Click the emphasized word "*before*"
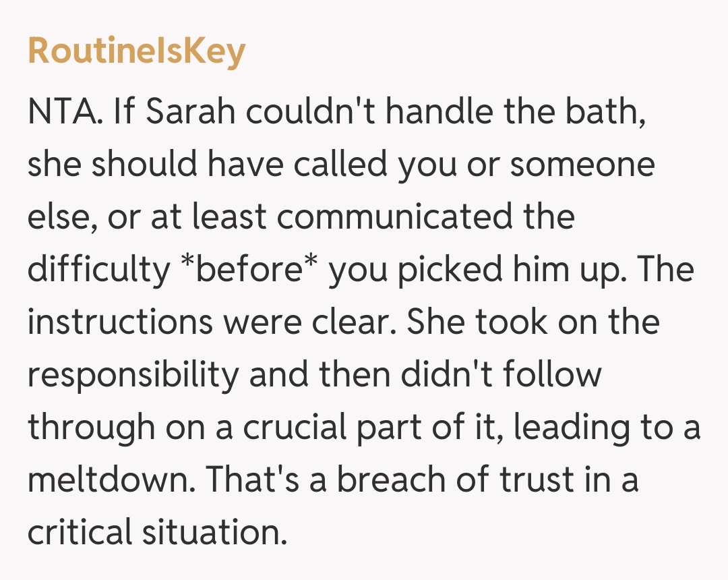728x580 pixels. tap(250, 270)
